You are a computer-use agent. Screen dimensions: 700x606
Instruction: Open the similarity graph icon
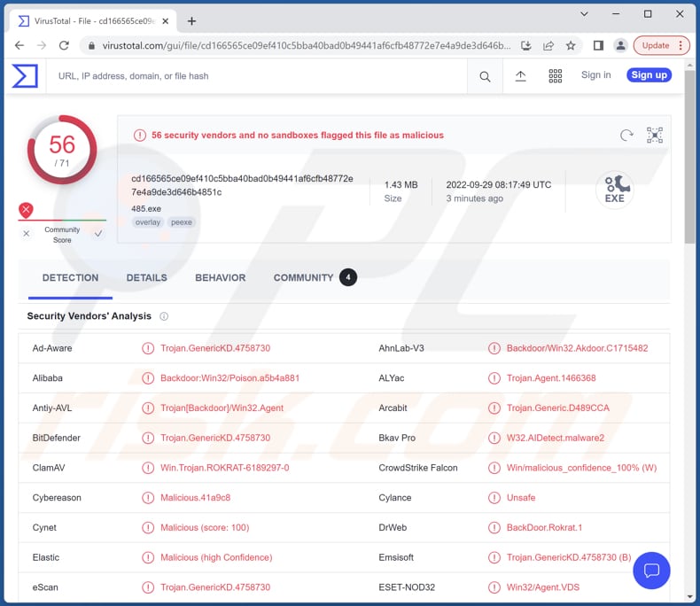pos(654,136)
